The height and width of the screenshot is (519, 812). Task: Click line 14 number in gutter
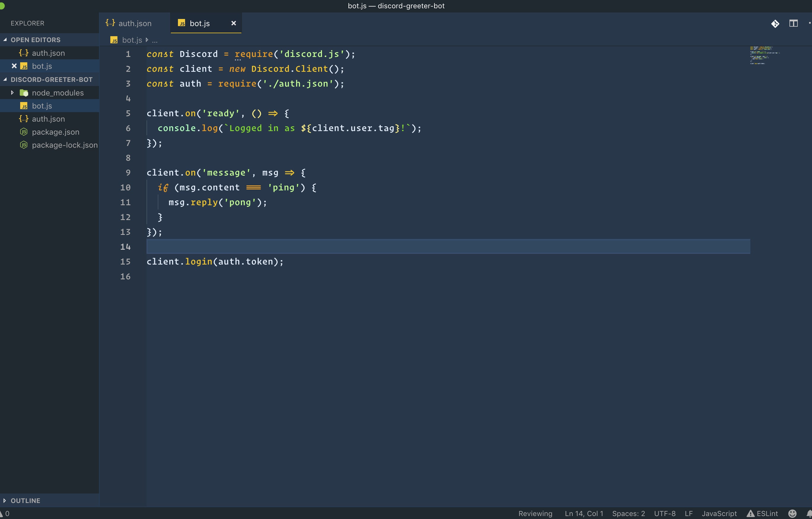click(x=125, y=247)
